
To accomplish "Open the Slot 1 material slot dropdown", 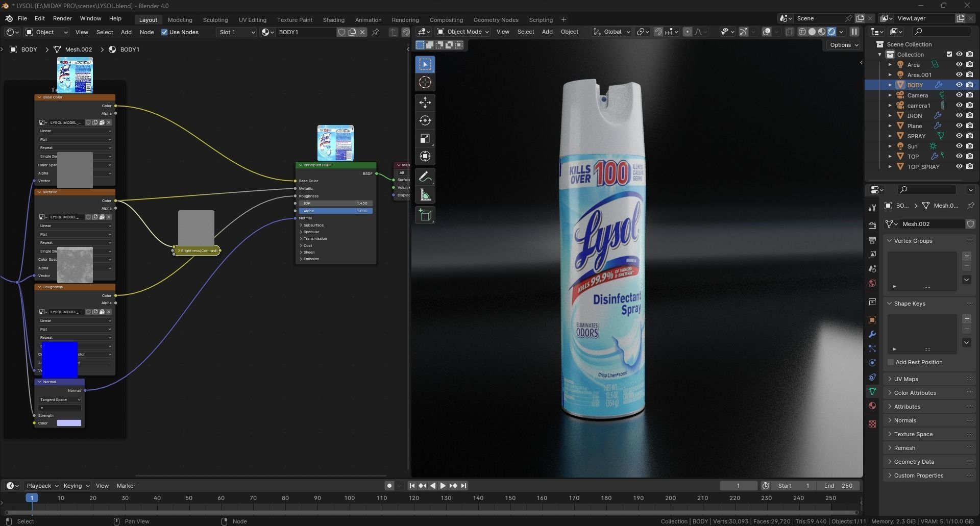I will (236, 32).
